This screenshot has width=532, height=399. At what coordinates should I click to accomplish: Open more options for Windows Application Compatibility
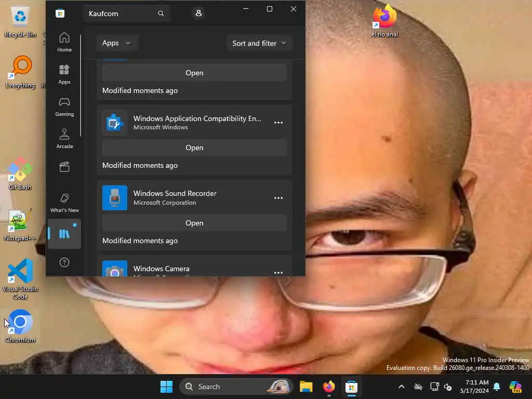click(x=278, y=123)
